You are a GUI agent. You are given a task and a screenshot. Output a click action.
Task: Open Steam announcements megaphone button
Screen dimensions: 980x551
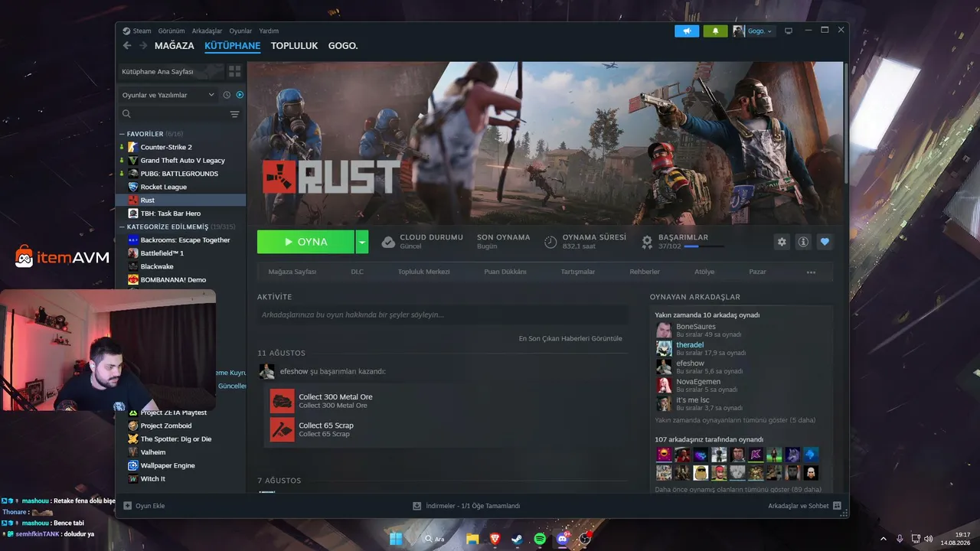pos(687,31)
